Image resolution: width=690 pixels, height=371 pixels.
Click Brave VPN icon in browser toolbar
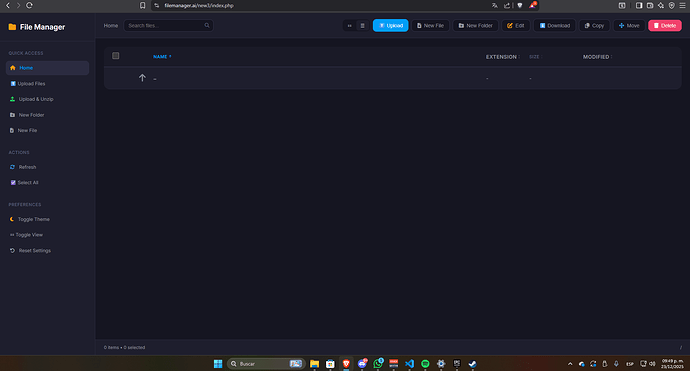(x=672, y=5)
